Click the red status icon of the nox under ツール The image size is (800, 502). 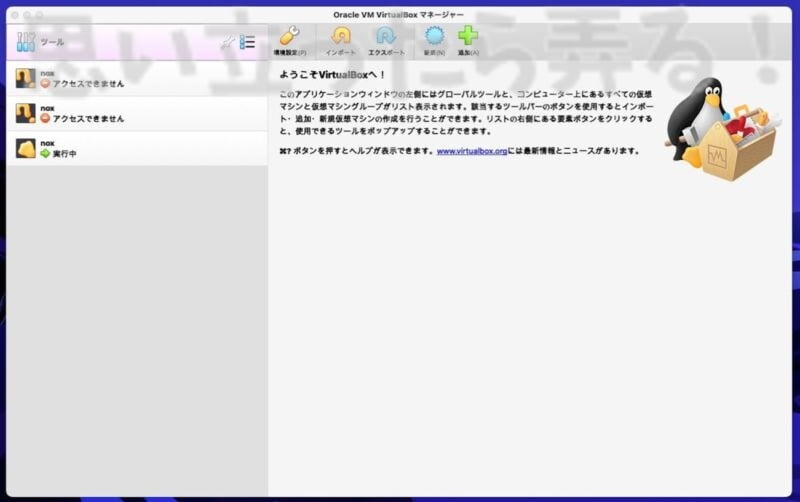coord(45,83)
